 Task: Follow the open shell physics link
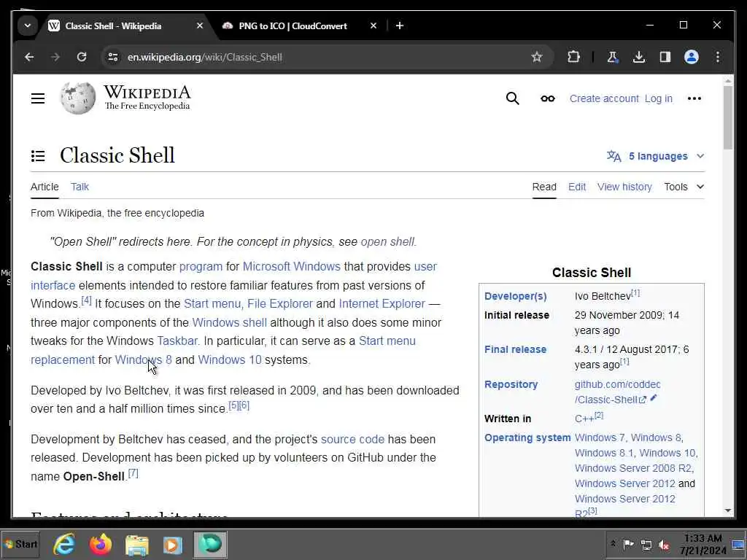pyautogui.click(x=387, y=242)
